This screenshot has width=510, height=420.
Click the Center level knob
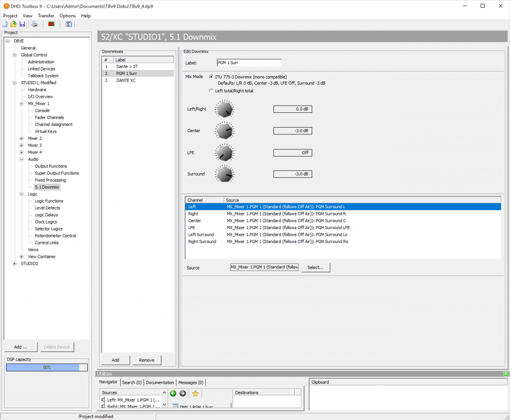224,131
